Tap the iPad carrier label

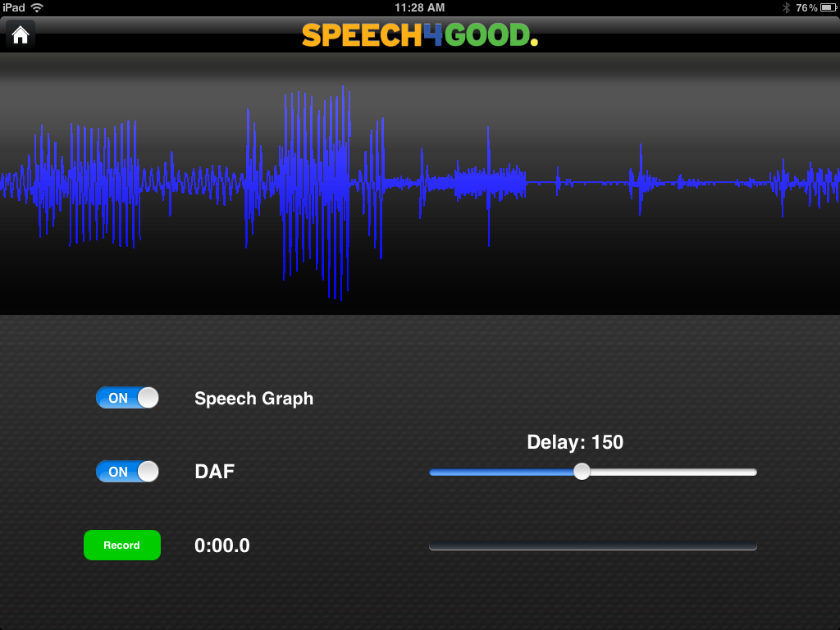tap(13, 7)
